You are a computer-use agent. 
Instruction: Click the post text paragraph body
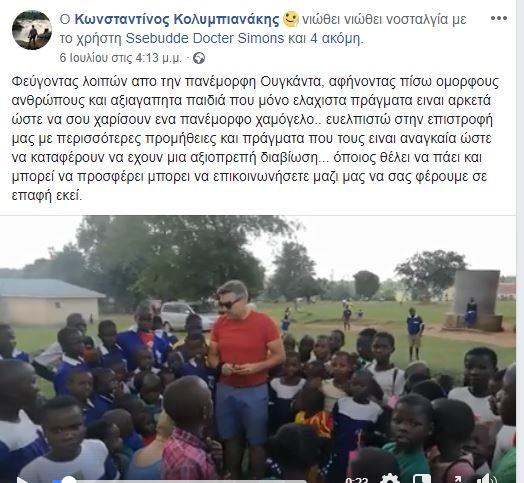[x=255, y=138]
